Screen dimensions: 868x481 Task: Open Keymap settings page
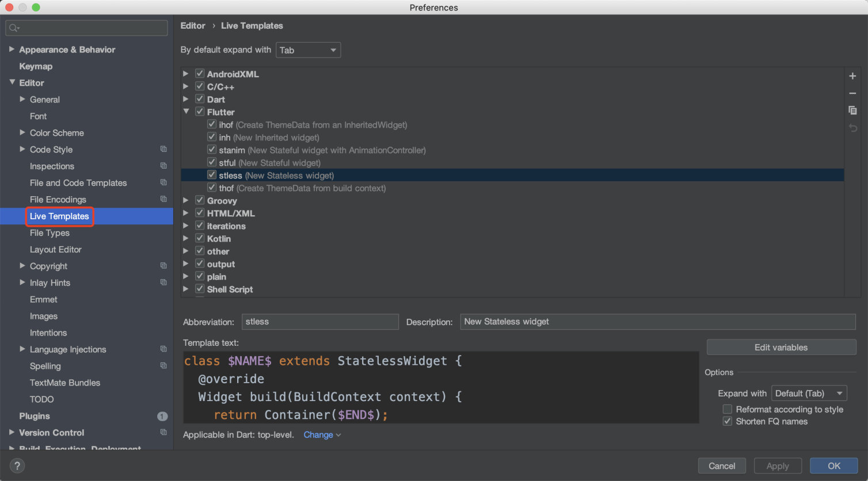click(x=36, y=66)
